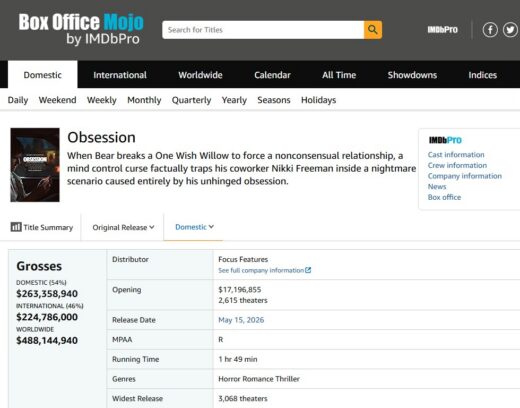Image resolution: width=520 pixels, height=408 pixels.
Task: Go to the Quarterly sub-menu
Action: point(191,100)
